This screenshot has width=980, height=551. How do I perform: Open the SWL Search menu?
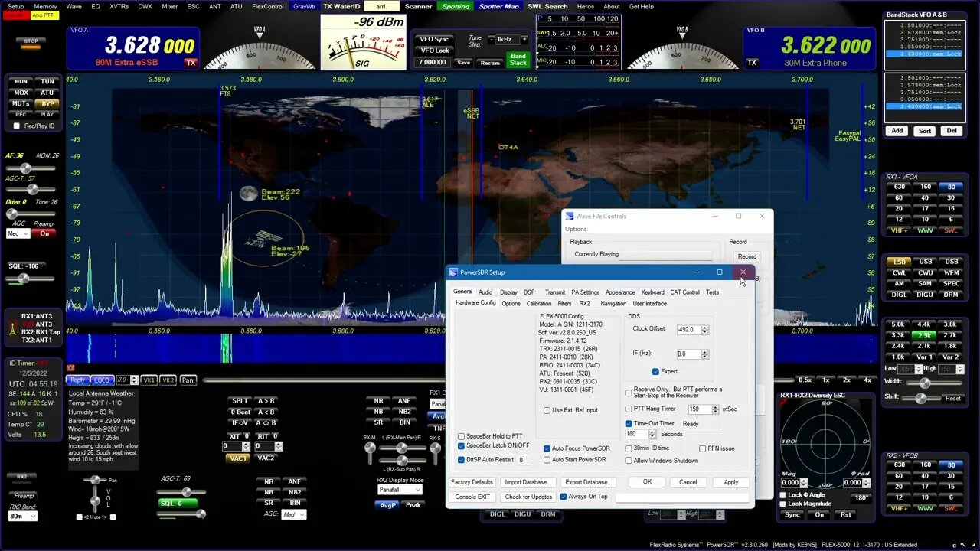coord(547,6)
